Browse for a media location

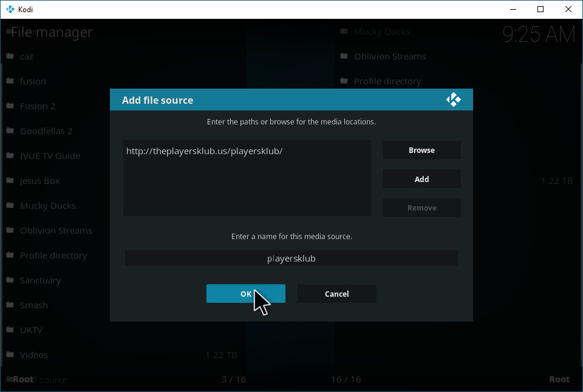(x=421, y=150)
